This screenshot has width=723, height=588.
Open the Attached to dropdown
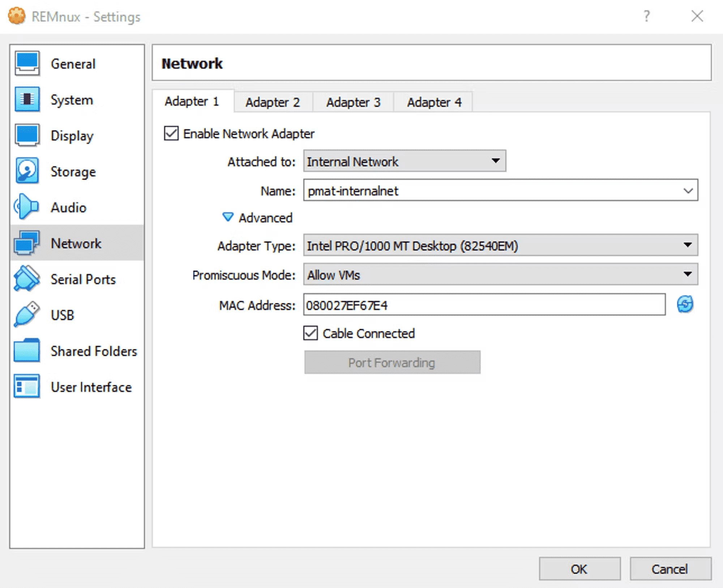pos(404,161)
